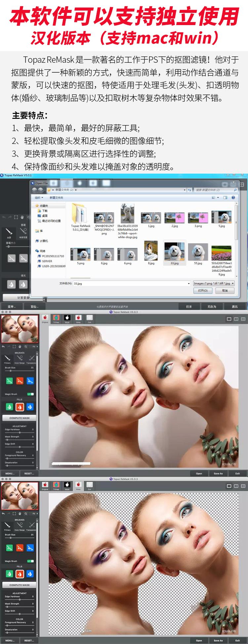Adjust Desaturation slider in white-background ReMask window
The image size is (248, 644).
(x=19, y=465)
